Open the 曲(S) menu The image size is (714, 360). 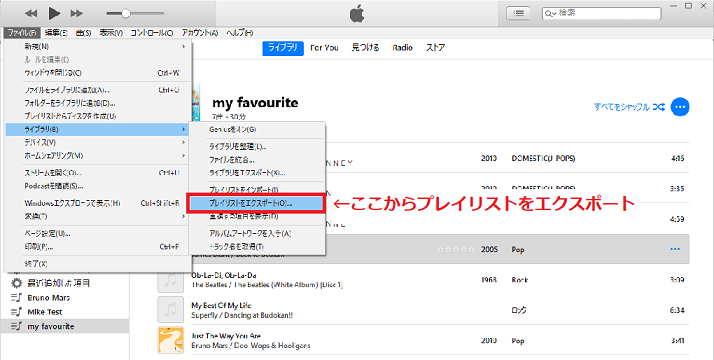(83, 33)
